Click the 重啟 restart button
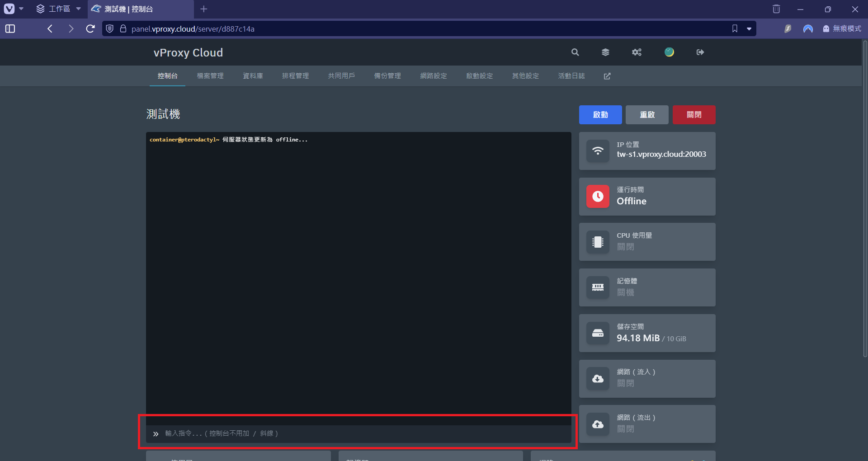Viewport: 868px width, 461px height. point(647,115)
